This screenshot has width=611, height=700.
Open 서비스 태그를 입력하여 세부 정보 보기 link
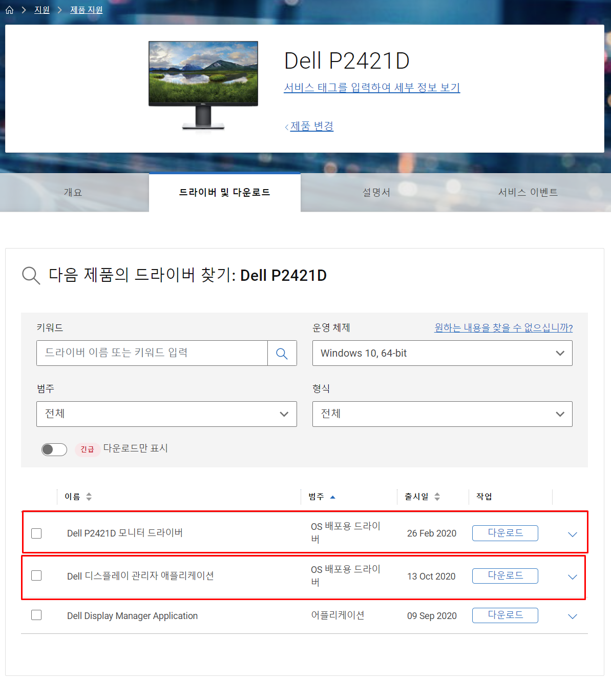(372, 88)
